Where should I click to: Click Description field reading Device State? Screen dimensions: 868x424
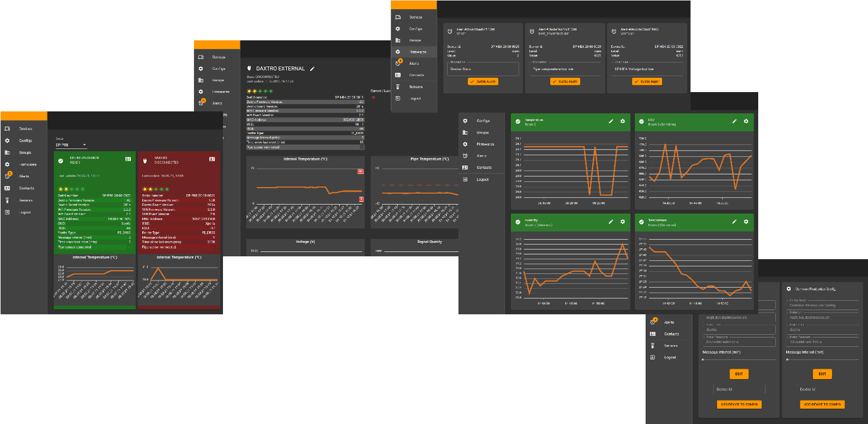pos(483,69)
